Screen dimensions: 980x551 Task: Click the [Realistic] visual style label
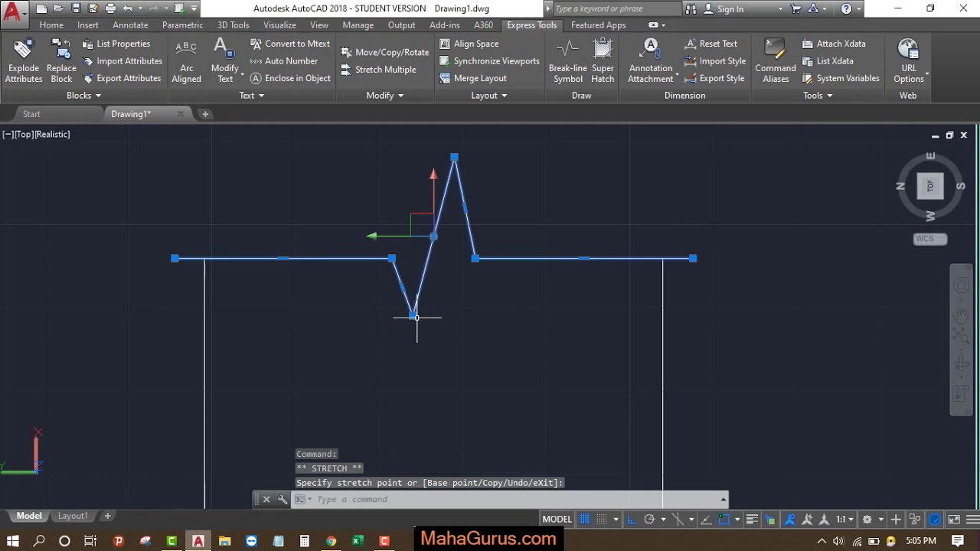[53, 135]
